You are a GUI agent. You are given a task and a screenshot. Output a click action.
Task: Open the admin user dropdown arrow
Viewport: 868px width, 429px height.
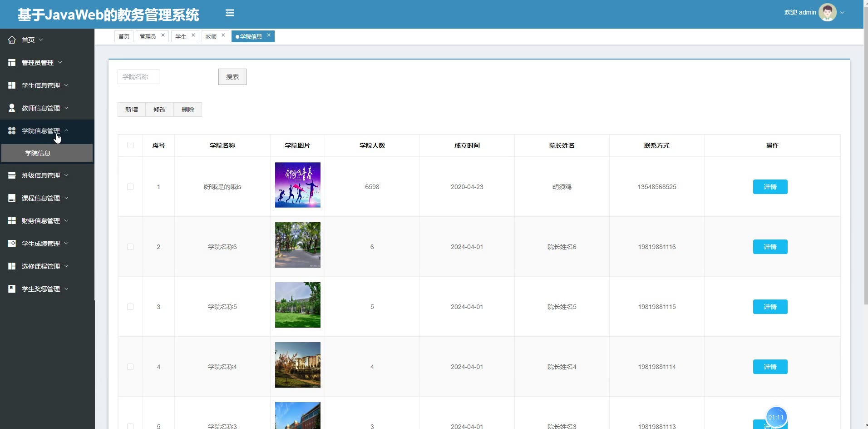(x=842, y=13)
